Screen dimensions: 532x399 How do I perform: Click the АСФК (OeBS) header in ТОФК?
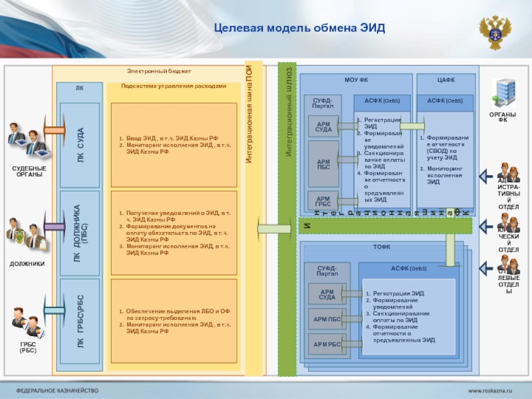click(409, 269)
